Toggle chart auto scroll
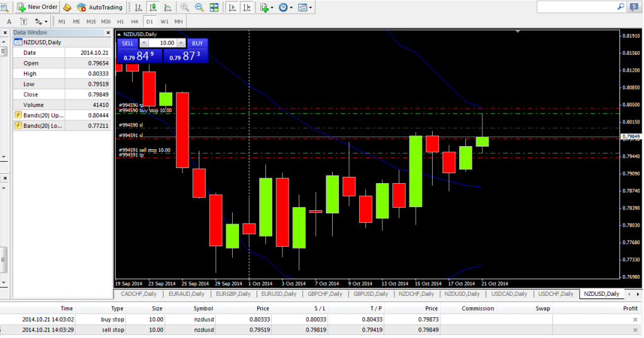Viewport: 644px width, 338px height. pos(232,8)
